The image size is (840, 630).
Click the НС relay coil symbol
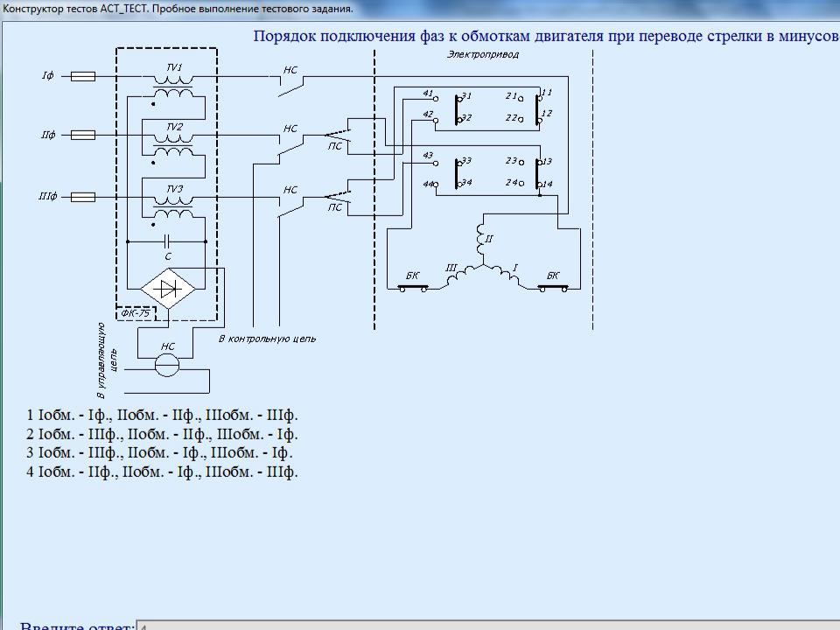point(167,366)
